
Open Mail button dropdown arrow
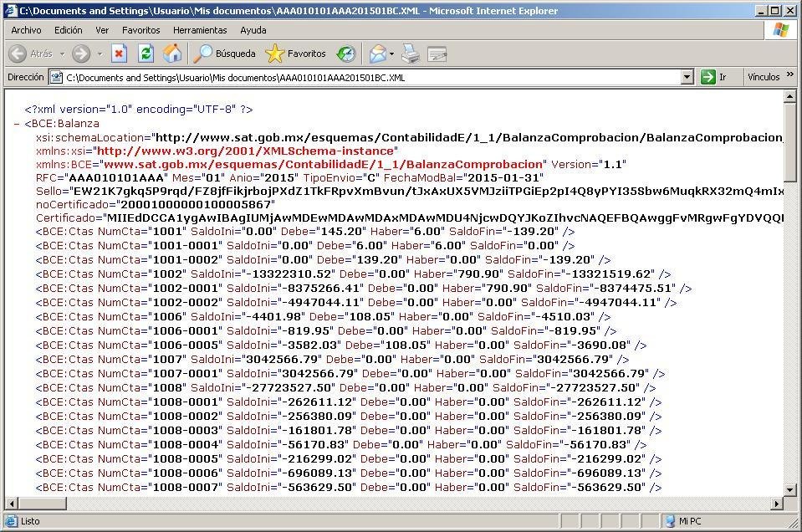tap(391, 54)
